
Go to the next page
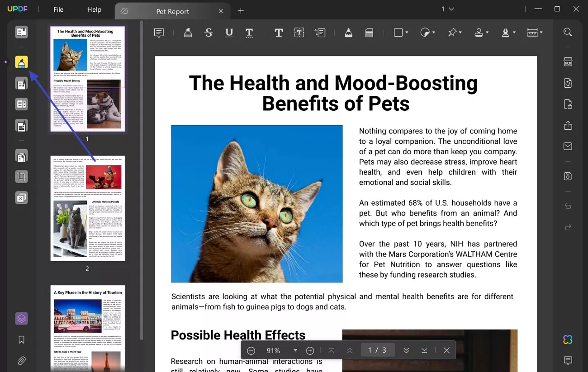406,350
